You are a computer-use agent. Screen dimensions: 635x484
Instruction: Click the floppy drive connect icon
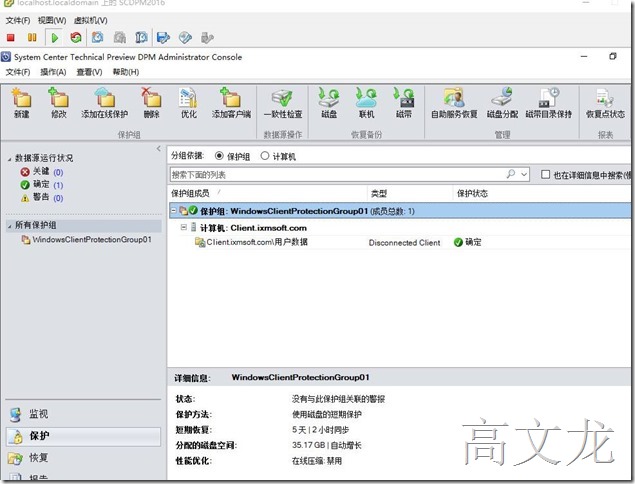[163, 38]
